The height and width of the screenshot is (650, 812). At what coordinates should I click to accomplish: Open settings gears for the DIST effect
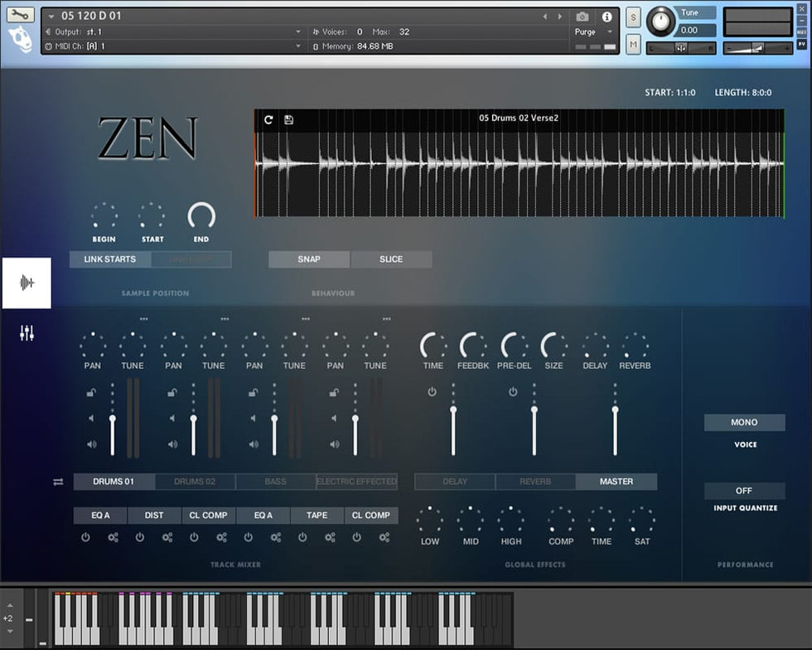(x=167, y=537)
